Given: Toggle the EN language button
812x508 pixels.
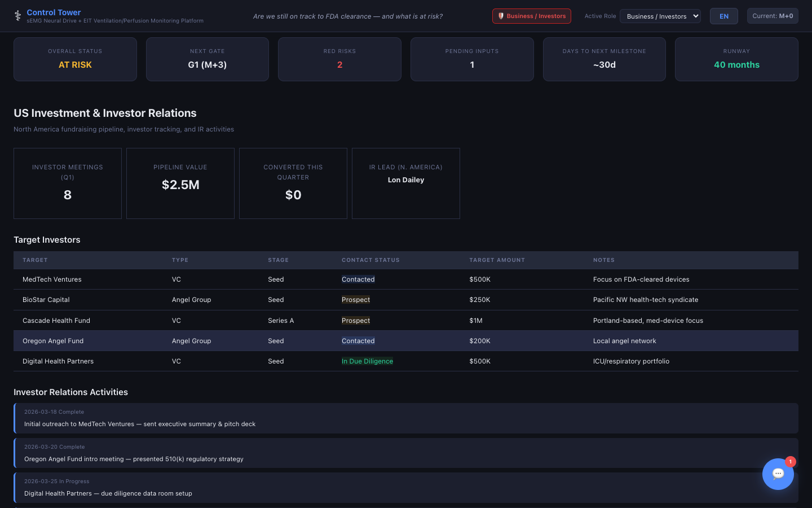Looking at the screenshot, I should pos(723,16).
